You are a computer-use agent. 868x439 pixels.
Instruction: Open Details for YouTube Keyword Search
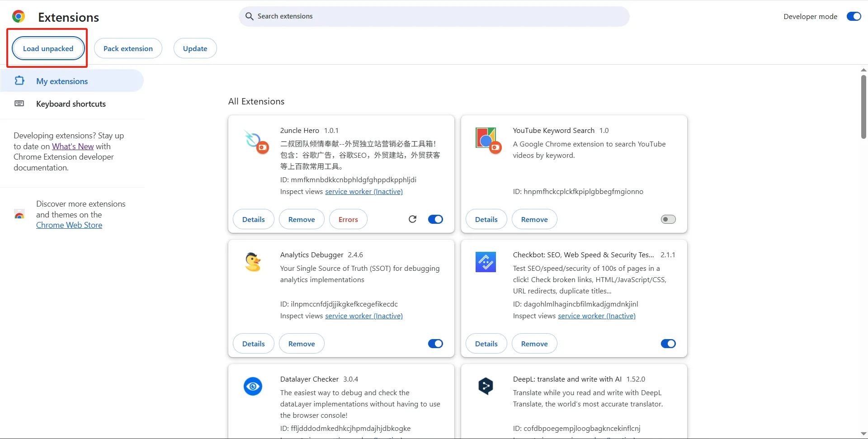pyautogui.click(x=486, y=219)
